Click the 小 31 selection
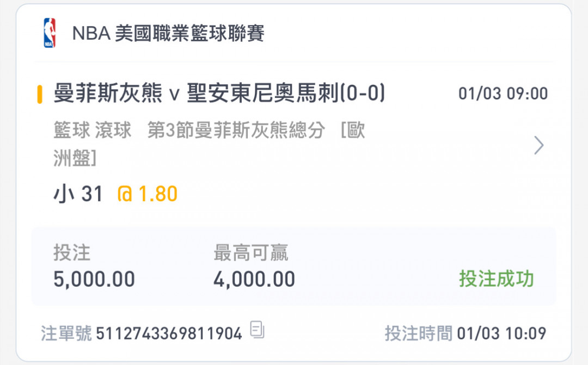 tap(78, 194)
